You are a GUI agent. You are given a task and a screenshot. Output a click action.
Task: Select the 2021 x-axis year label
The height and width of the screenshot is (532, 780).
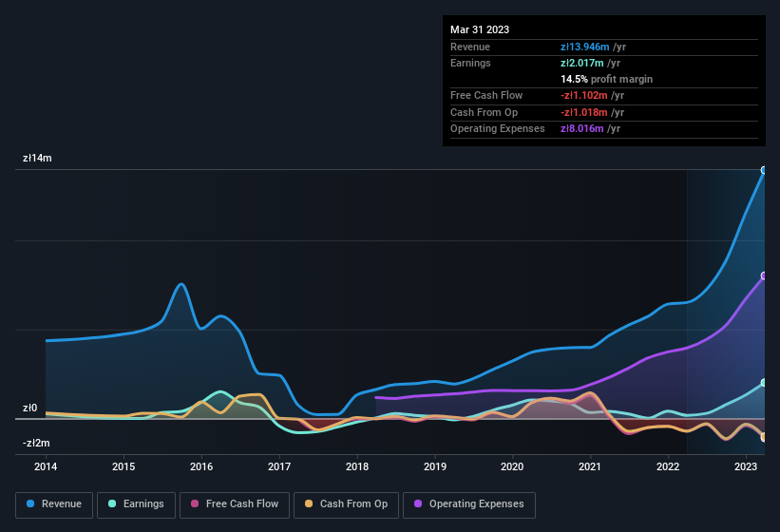point(590,466)
